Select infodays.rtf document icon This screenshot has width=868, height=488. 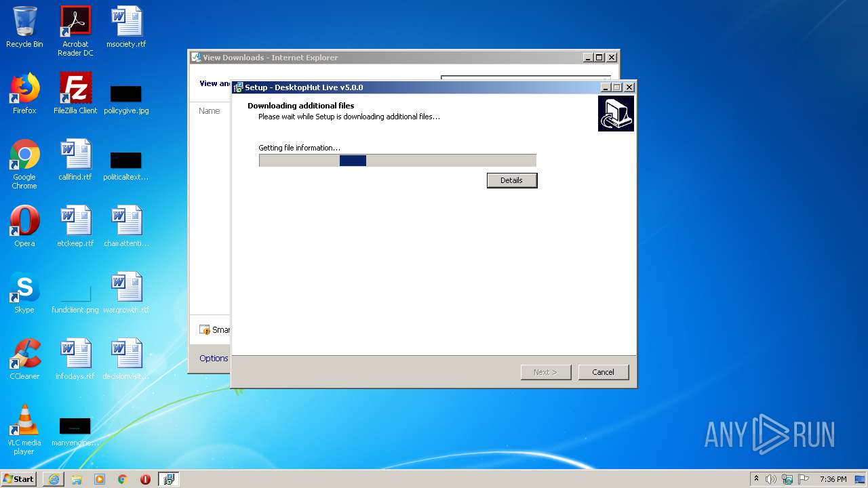[75, 359]
